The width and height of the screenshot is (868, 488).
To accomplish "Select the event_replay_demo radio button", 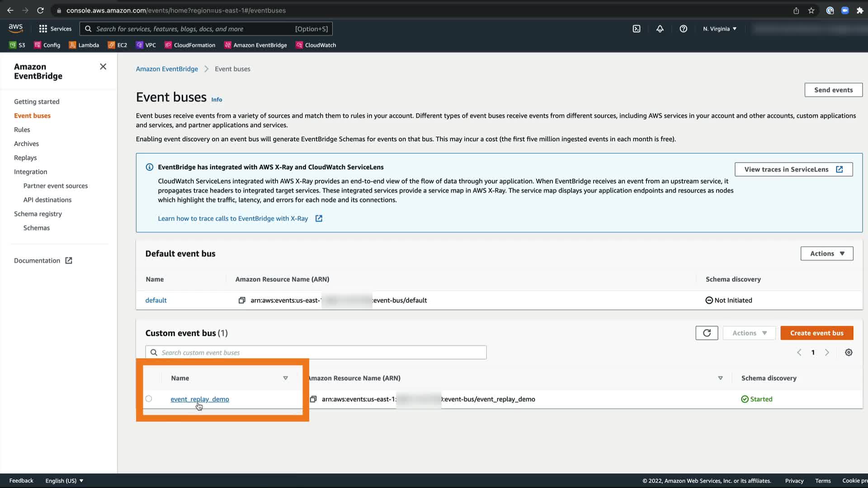I will tap(149, 399).
